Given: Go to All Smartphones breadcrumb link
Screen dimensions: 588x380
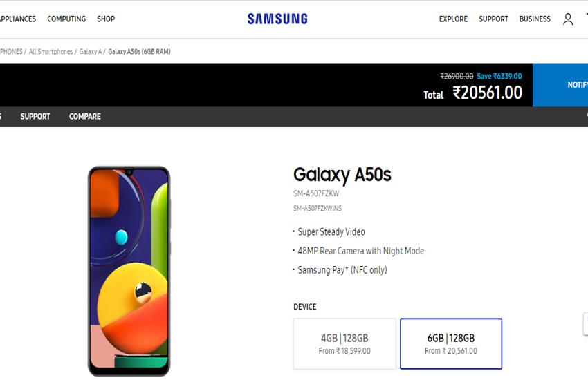Looking at the screenshot, I should point(50,52).
